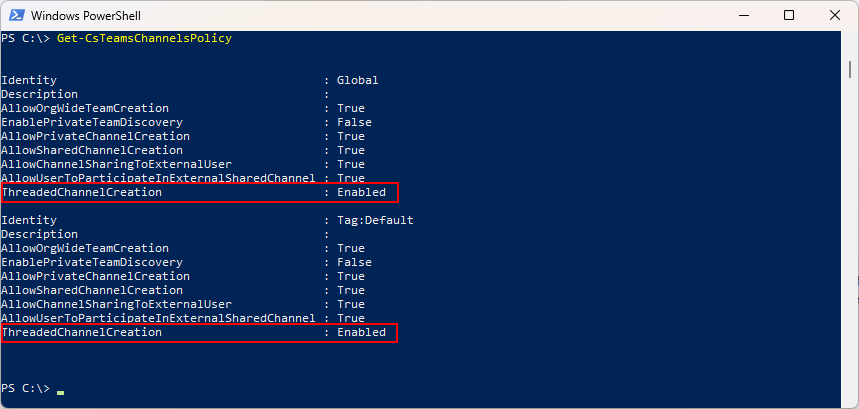Click the Global policy EnablePrivateTeamDiscovery False value
The height and width of the screenshot is (409, 859).
click(354, 122)
